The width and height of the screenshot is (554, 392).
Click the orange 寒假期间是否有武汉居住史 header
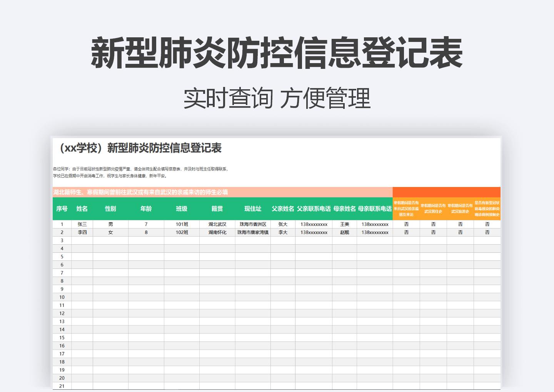tap(434, 209)
